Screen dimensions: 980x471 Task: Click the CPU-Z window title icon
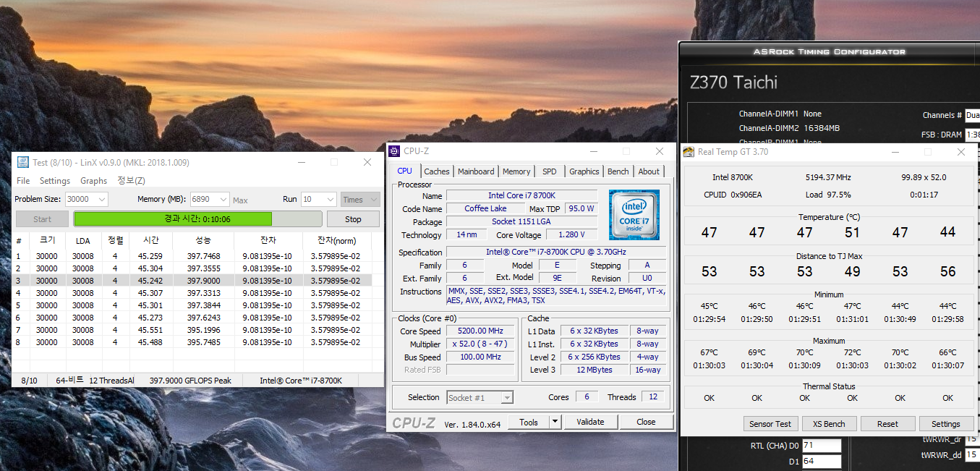394,151
